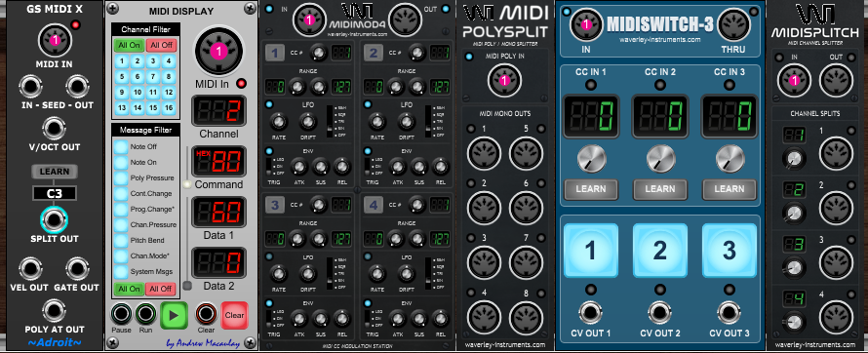868x353 pixels.
Task: Click the Run input jack
Action: tap(146, 314)
